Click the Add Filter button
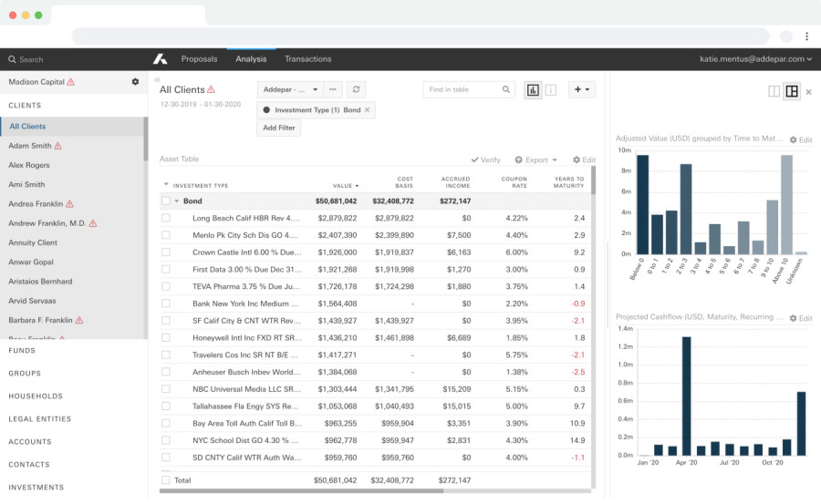The width and height of the screenshot is (821, 504). [278, 128]
